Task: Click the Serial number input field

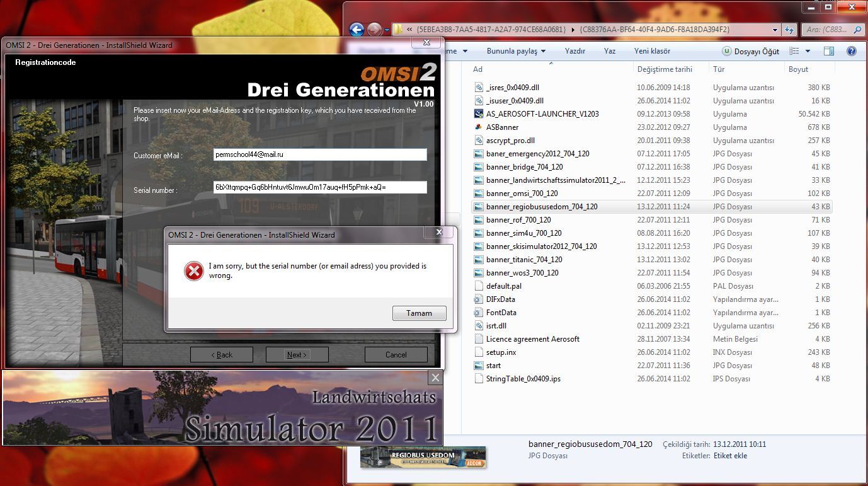Action: coord(320,187)
